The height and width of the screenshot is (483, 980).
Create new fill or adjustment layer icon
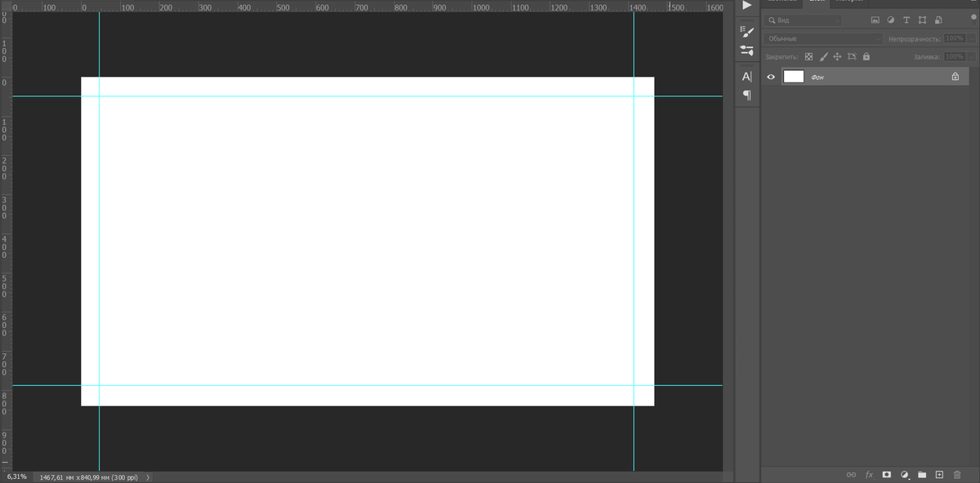point(904,474)
